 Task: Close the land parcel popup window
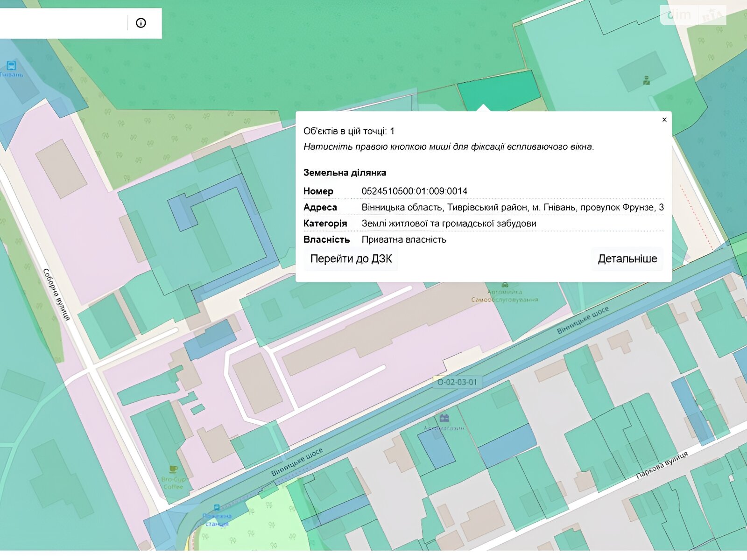click(664, 120)
